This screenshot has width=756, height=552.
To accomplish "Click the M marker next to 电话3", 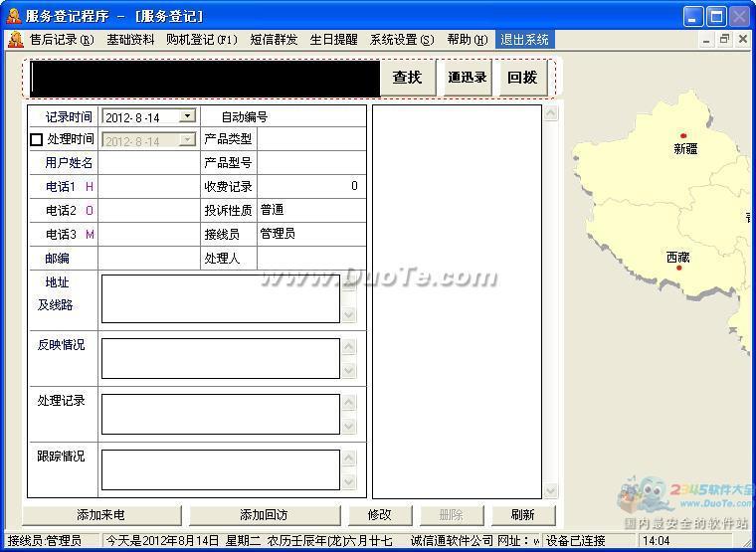I will click(90, 235).
